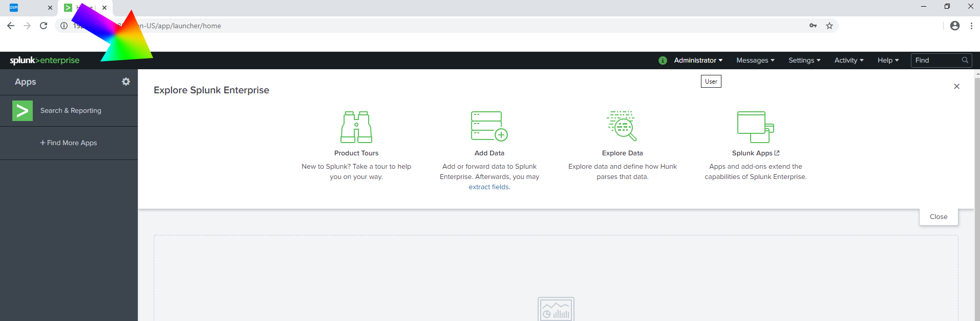
Task: Reload the page with refresh icon
Action: 44,26
